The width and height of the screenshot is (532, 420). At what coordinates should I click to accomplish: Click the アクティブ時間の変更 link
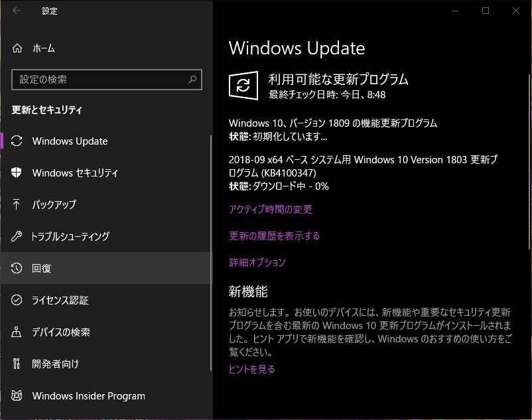[x=271, y=209]
